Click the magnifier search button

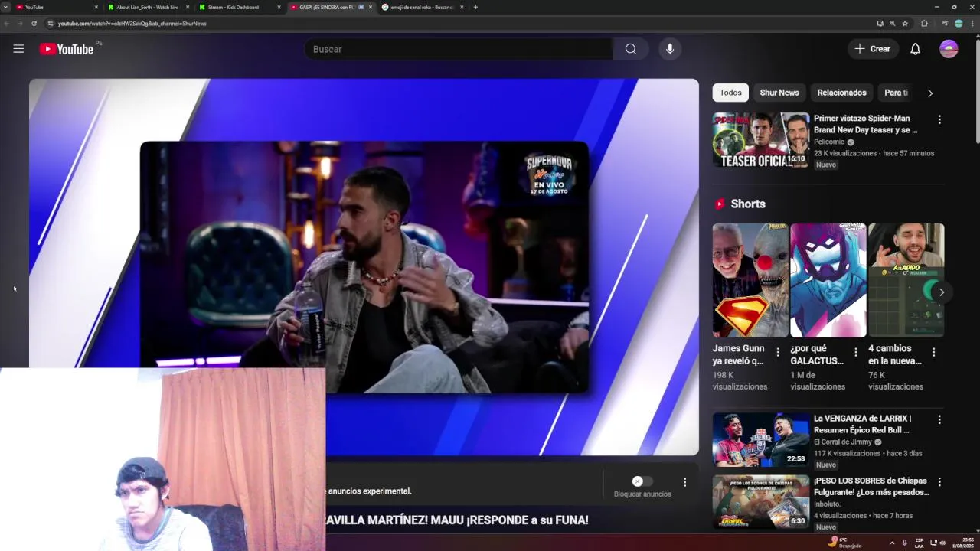click(x=630, y=49)
